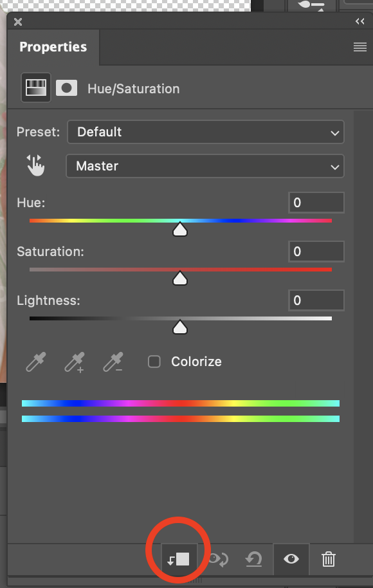Open the Properties panel menu
This screenshot has height=588, width=373.
(361, 46)
